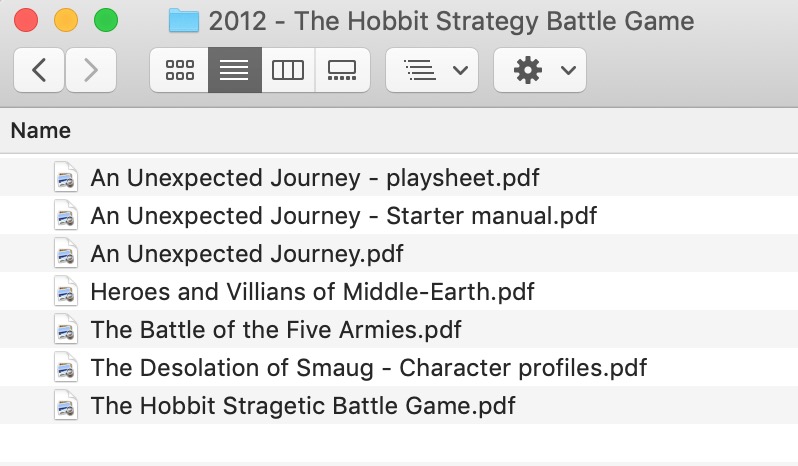Image resolution: width=798 pixels, height=466 pixels.
Task: Select The Hobbit Stragetic Battle Game.pdf
Action: (302, 406)
